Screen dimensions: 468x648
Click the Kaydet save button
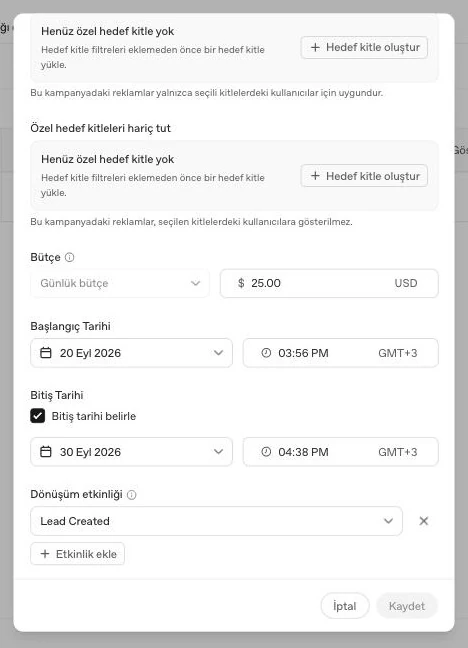(407, 606)
